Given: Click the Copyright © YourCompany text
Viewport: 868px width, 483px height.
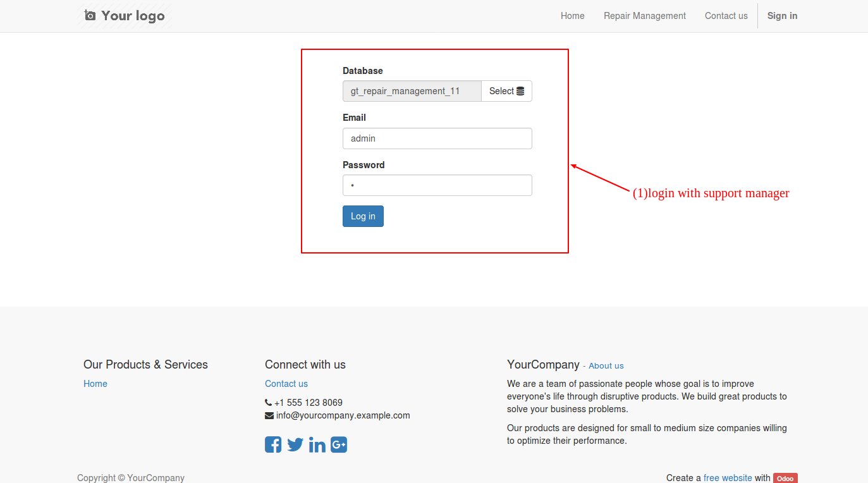Looking at the screenshot, I should click(x=131, y=478).
